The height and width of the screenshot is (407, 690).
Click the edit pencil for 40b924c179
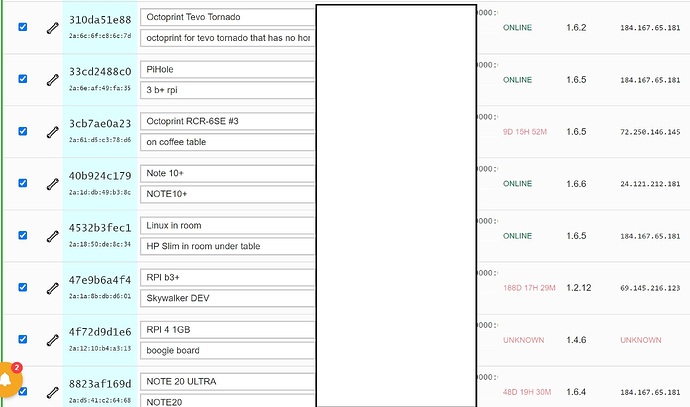coord(52,183)
